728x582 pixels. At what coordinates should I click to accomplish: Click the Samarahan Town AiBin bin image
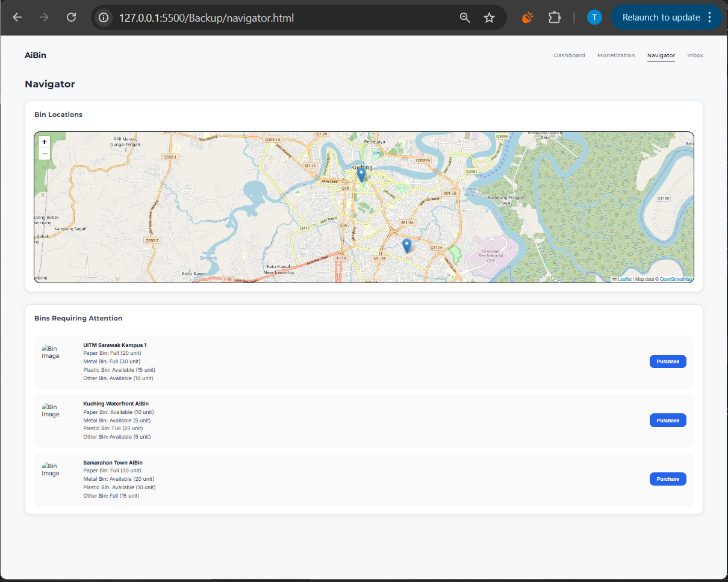pyautogui.click(x=51, y=469)
